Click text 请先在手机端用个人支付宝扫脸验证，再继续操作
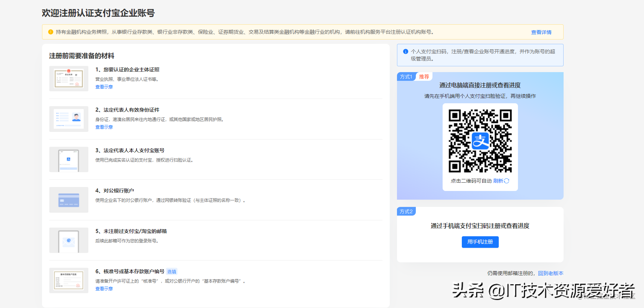This screenshot has width=644, height=308. 480,96
